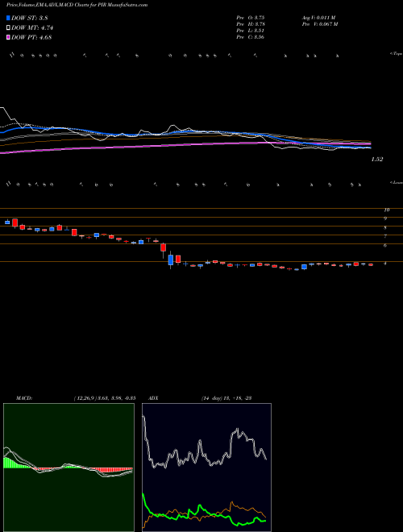
Task: Open the dark blue ADX indicator chart
Action: click(206, 468)
